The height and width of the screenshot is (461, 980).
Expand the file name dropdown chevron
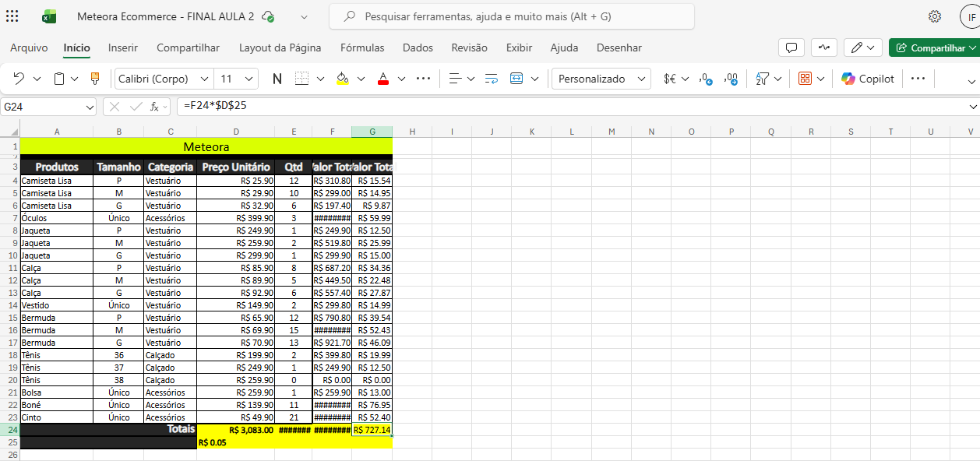click(304, 16)
